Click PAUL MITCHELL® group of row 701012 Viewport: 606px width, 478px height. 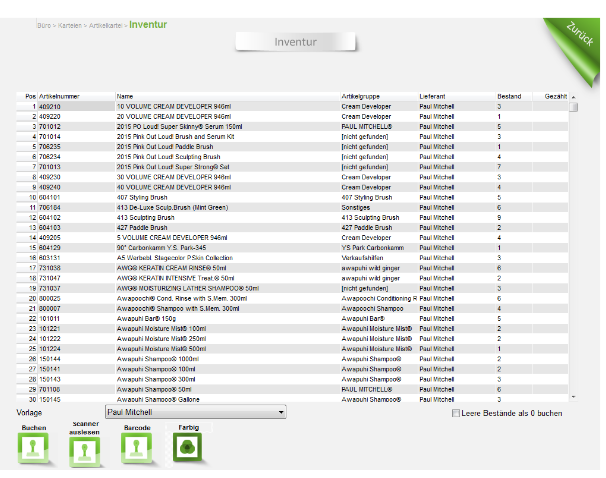(366, 126)
